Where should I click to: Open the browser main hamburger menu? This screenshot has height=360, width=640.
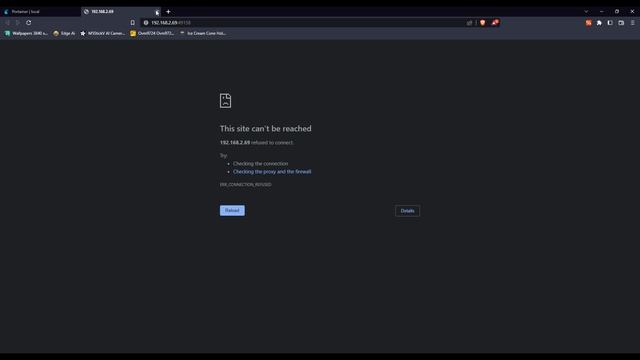[x=633, y=23]
